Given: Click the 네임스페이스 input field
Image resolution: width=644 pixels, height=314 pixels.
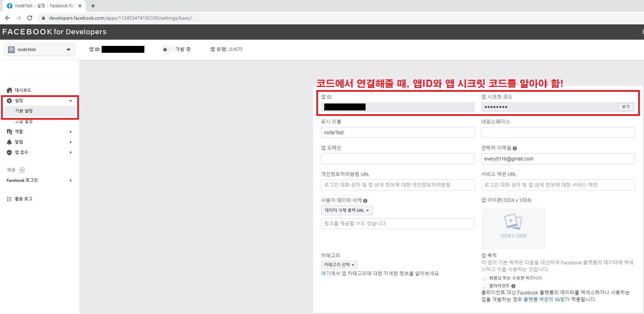Looking at the screenshot, I should 558,133.
